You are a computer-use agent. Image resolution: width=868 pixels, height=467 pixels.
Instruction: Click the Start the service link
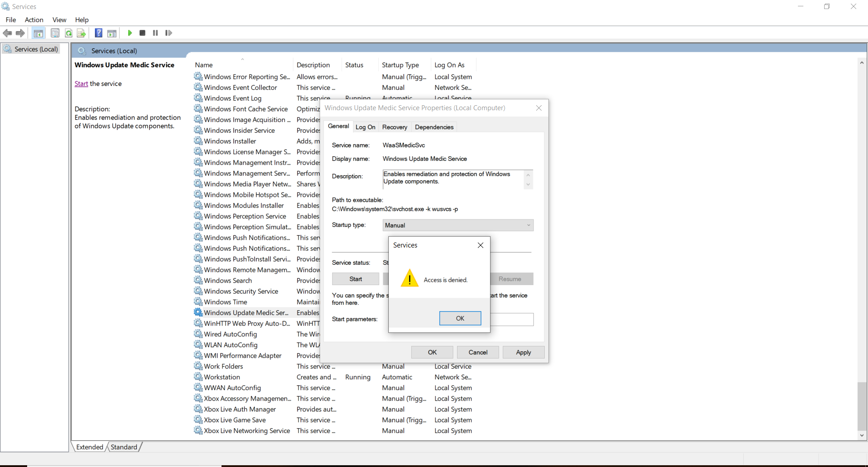click(81, 84)
